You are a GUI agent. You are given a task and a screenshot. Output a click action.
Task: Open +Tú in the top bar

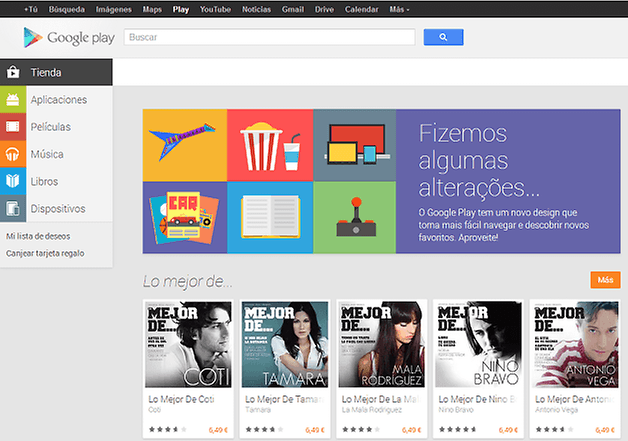click(x=31, y=9)
